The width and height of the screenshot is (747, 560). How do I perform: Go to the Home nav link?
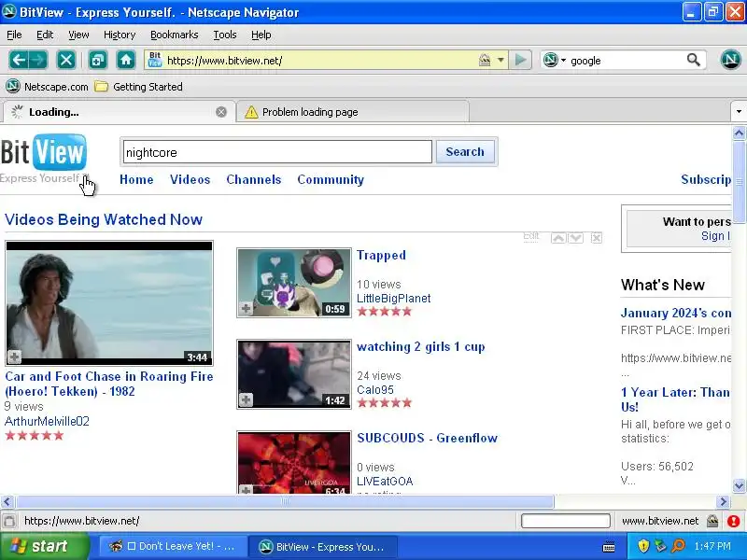coord(136,179)
